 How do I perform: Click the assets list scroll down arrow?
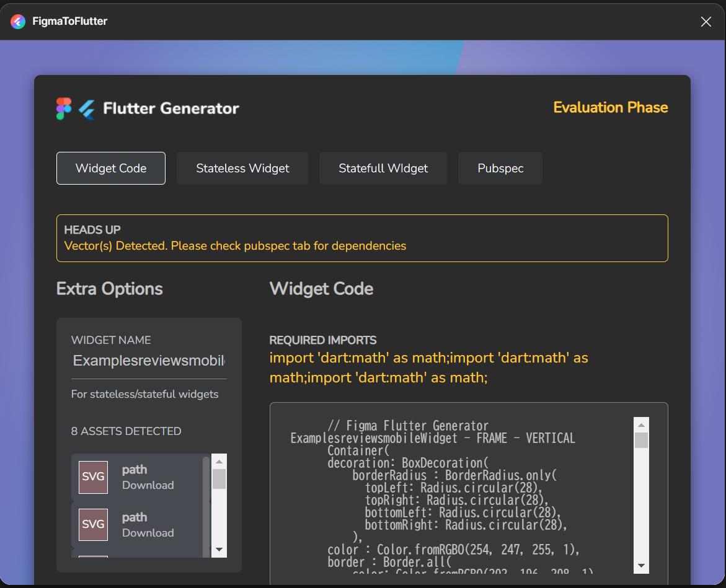[219, 550]
